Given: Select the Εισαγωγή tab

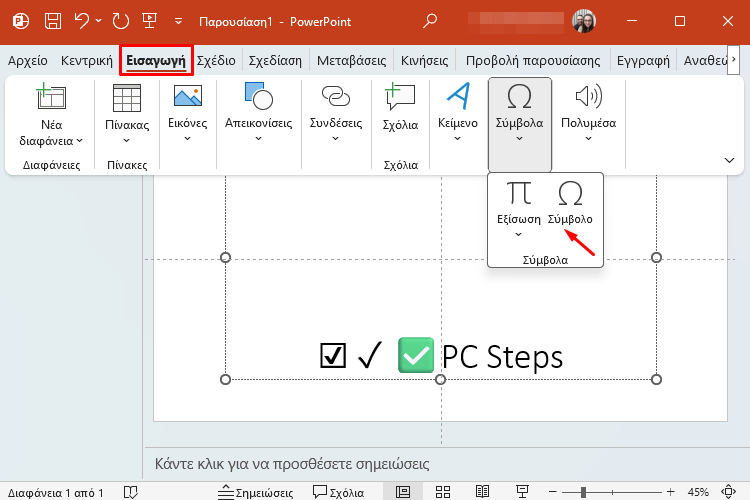Looking at the screenshot, I should [x=156, y=61].
